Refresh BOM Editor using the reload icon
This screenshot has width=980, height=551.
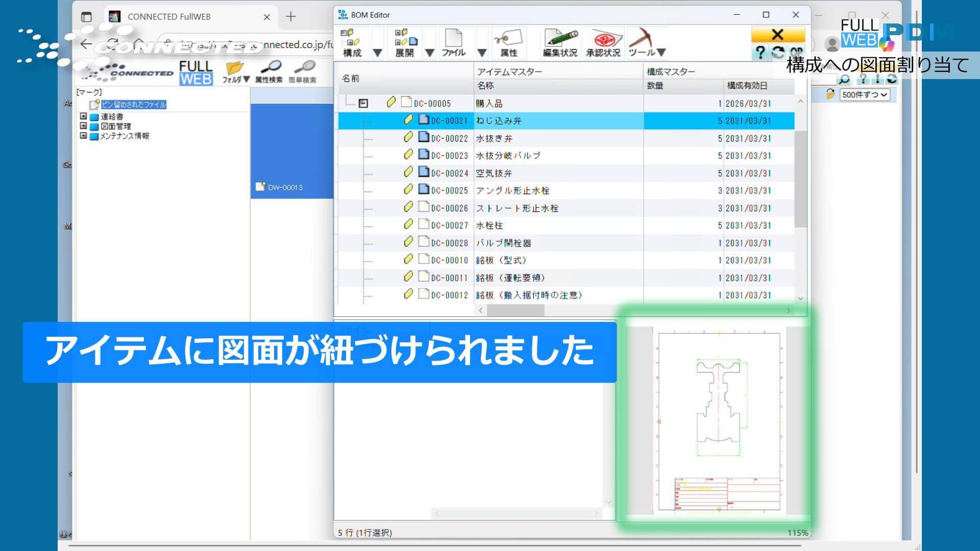click(778, 51)
